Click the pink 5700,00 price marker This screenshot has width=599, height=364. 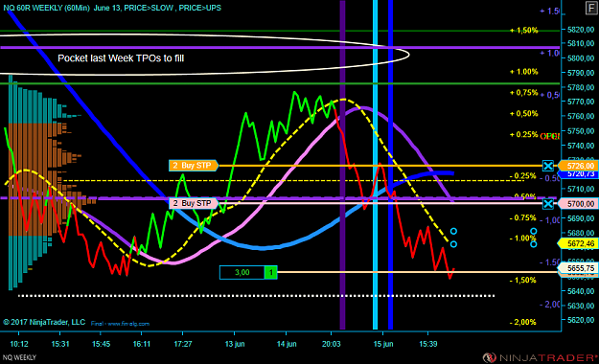(x=578, y=204)
